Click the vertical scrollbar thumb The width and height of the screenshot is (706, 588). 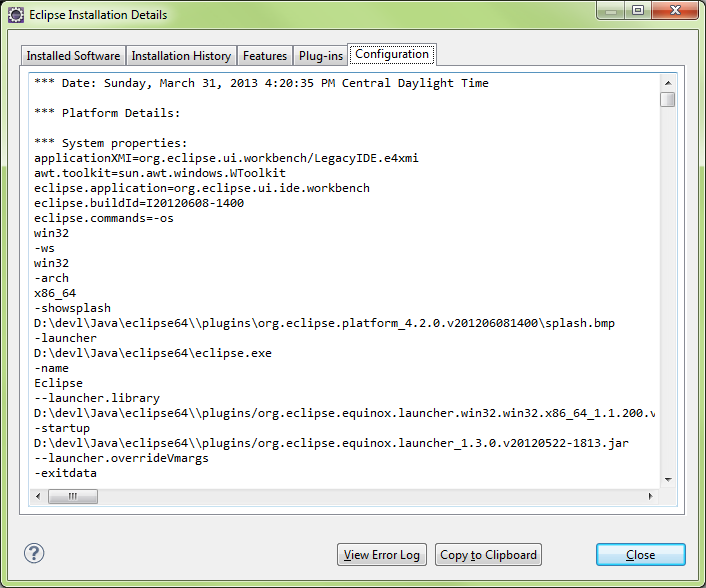(x=667, y=99)
